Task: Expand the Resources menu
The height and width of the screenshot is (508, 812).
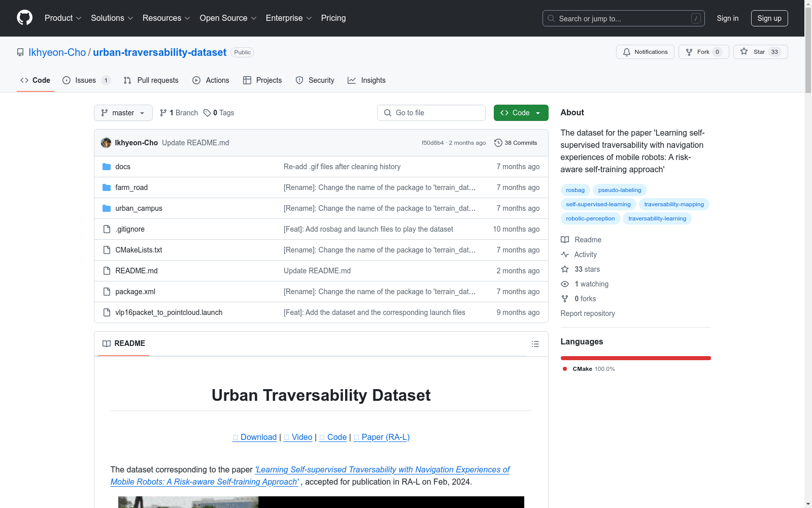Action: (x=166, y=18)
